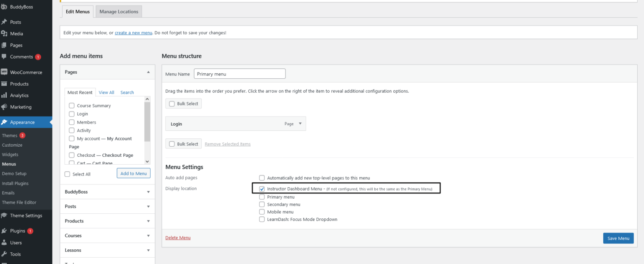Click the Users person icon
This screenshot has width=644, height=264.
4,243
